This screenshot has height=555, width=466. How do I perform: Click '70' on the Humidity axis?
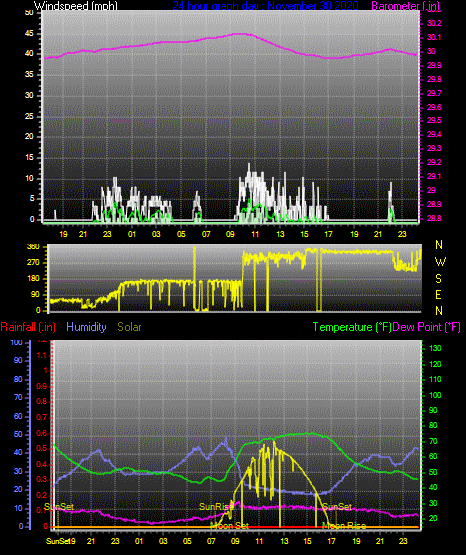[18, 397]
